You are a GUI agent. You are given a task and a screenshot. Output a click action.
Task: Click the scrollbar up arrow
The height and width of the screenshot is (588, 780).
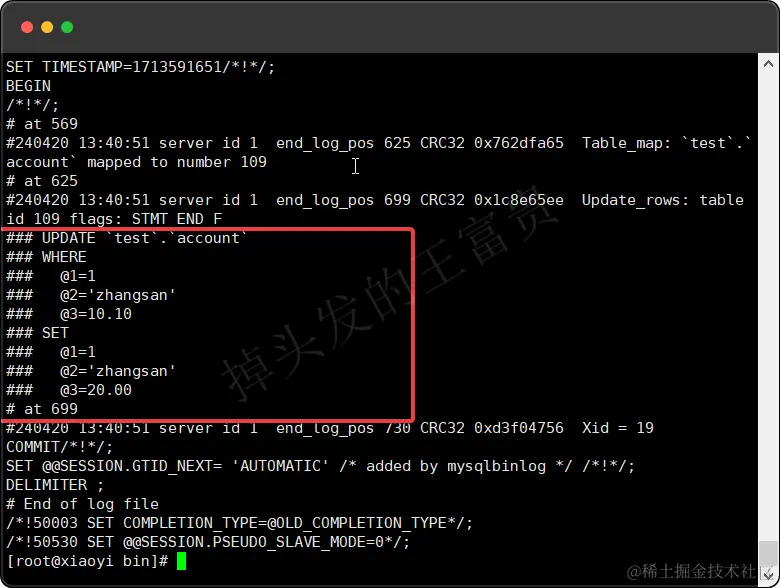768,64
